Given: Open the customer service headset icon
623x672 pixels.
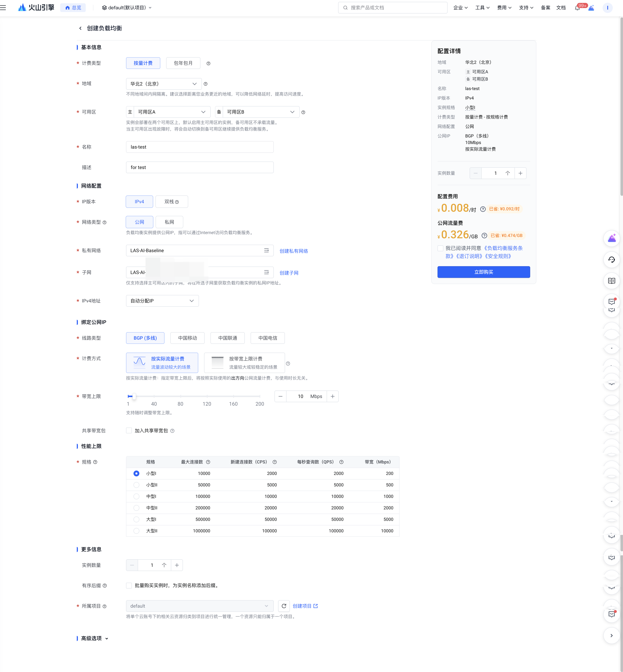Looking at the screenshot, I should [x=612, y=259].
